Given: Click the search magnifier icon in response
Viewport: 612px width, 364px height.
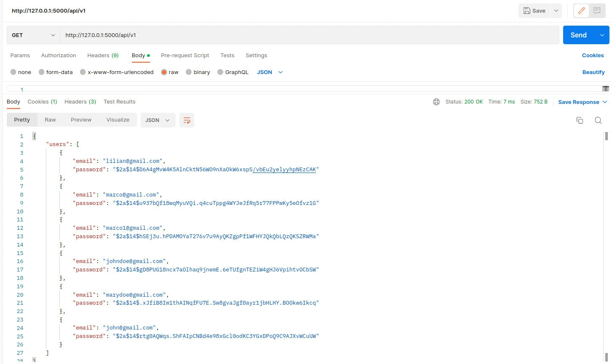Looking at the screenshot, I should coord(598,120).
